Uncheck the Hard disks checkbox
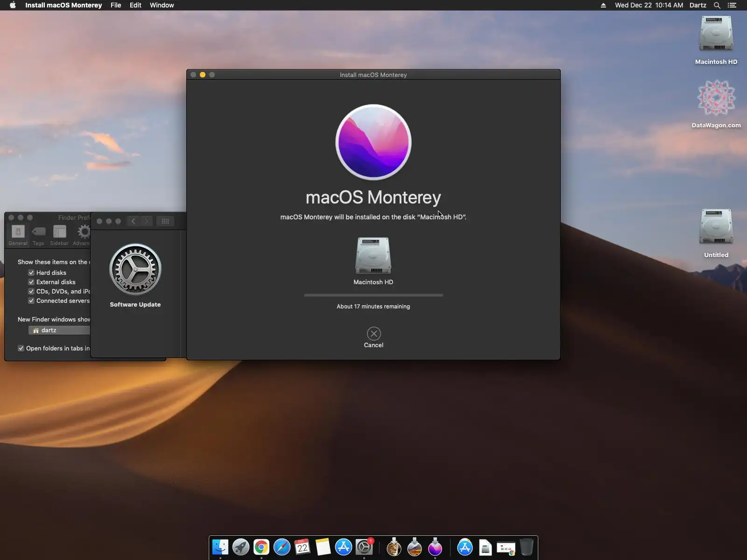The image size is (747, 560). coord(31,273)
